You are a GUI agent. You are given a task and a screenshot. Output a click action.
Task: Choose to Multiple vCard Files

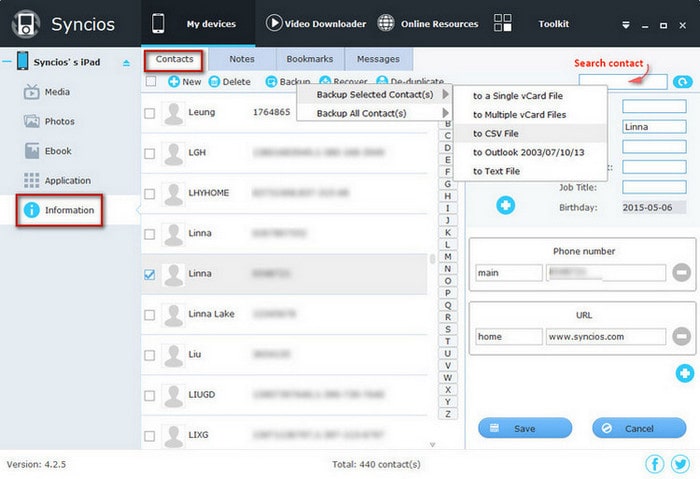click(x=530, y=115)
